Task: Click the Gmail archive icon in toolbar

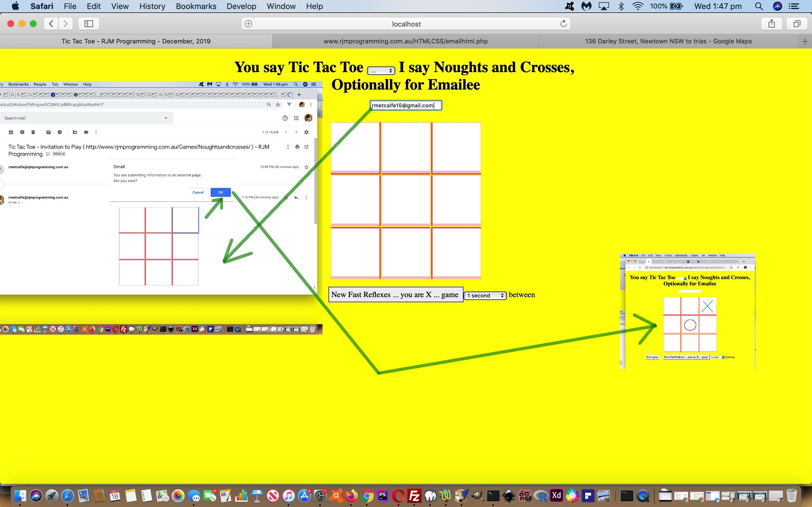Action: click(x=10, y=133)
